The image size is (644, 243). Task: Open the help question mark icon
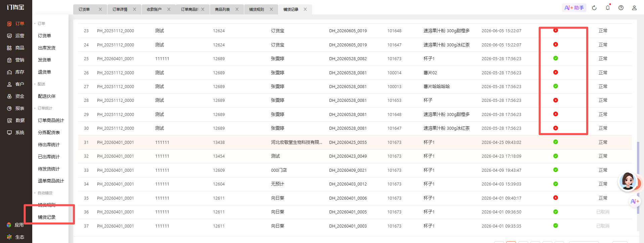[621, 8]
